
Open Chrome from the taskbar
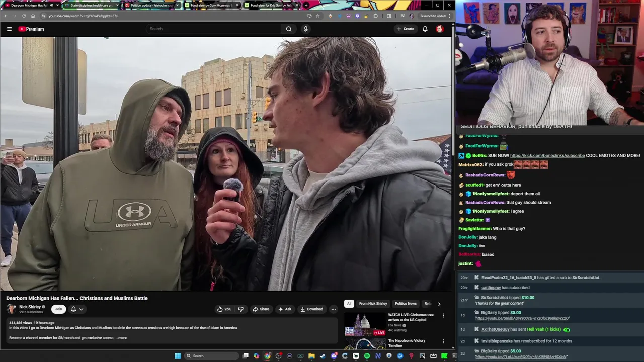267,356
